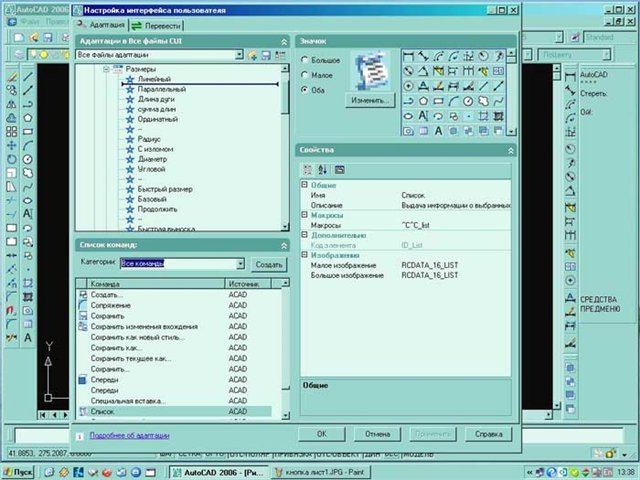Open help with the Справка button
The width and height of the screenshot is (640, 480).
pyautogui.click(x=488, y=434)
